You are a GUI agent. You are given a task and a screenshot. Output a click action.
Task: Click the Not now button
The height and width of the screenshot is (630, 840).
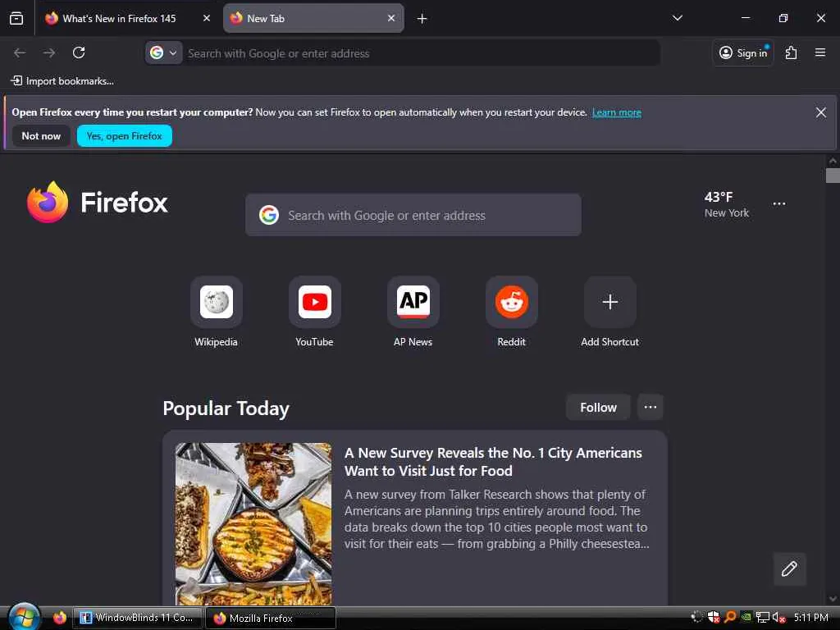(x=41, y=136)
